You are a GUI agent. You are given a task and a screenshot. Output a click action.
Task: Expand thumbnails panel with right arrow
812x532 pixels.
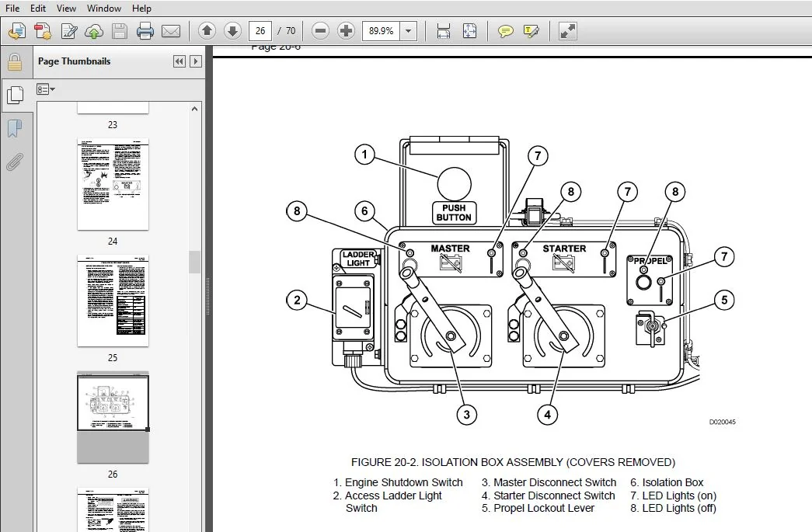[x=196, y=61]
